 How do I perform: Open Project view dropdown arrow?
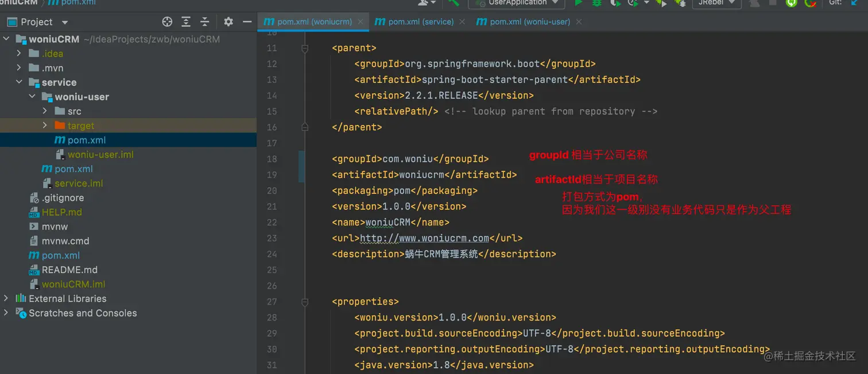tap(64, 22)
